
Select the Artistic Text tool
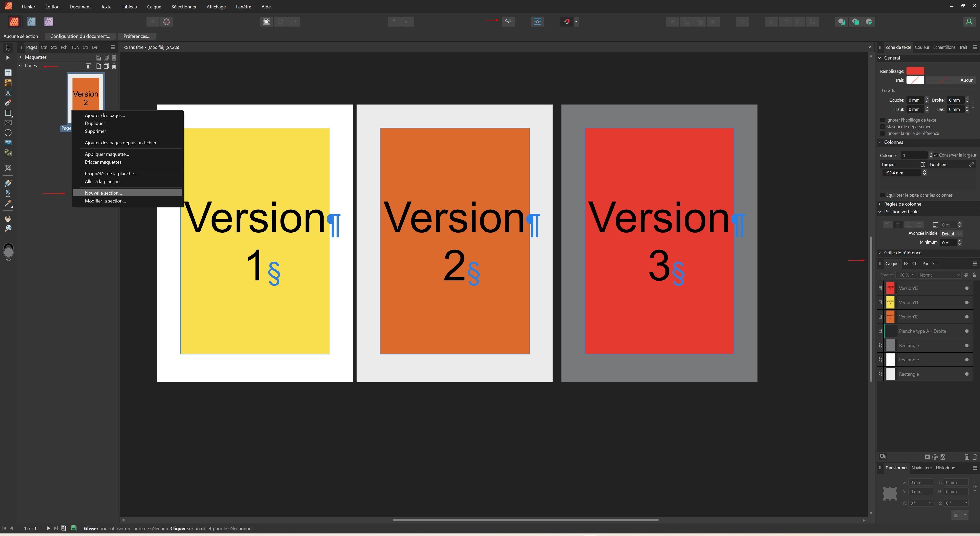click(8, 93)
